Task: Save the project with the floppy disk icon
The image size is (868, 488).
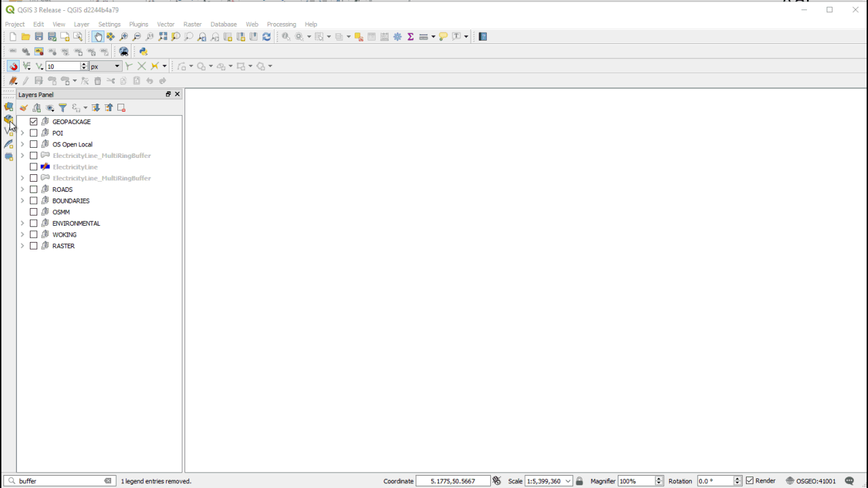Action: tap(39, 37)
